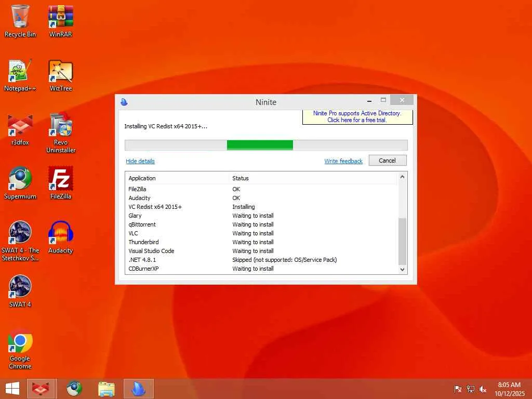Click the 'Installing VC Redist x64 2015+...' label
Image resolution: width=532 pixels, height=399 pixels.
click(166, 126)
